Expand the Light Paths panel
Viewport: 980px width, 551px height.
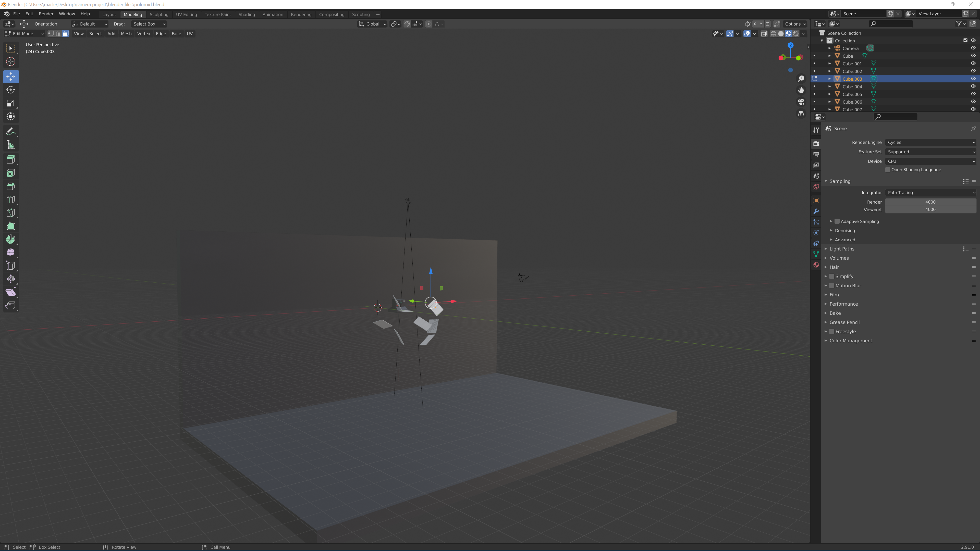click(841, 249)
